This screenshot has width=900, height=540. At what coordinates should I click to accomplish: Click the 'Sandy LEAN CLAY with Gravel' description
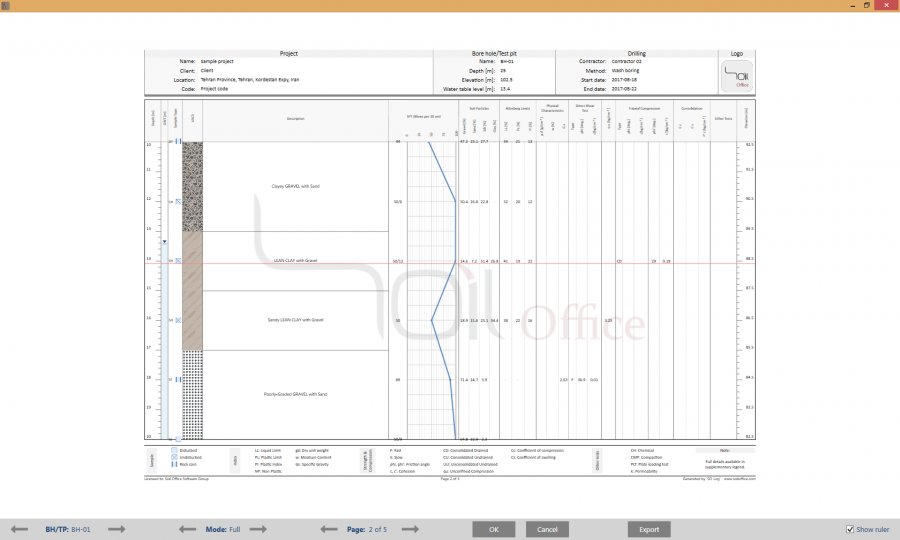(296, 320)
